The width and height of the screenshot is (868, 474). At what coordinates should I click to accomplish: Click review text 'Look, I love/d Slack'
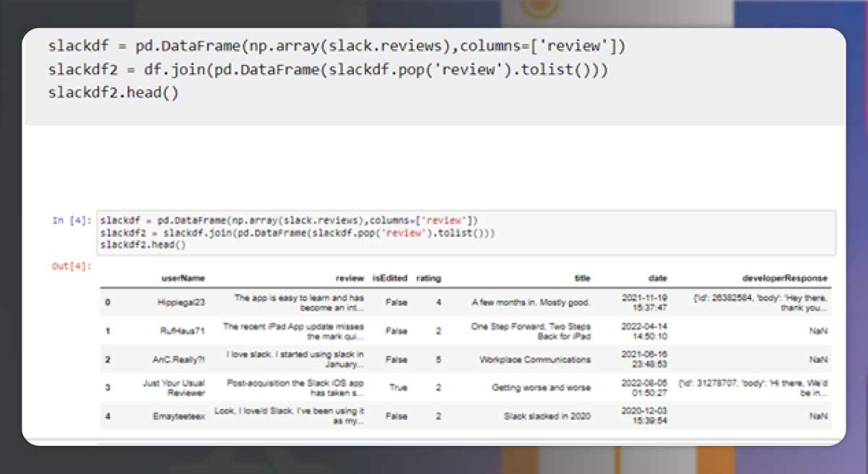pos(289,416)
